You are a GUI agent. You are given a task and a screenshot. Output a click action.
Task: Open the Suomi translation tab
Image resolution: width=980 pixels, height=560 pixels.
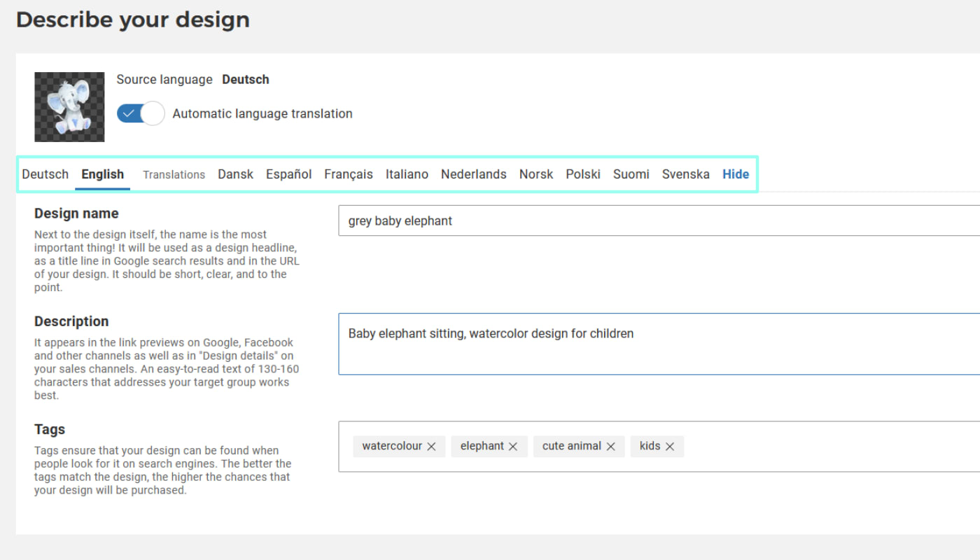point(631,174)
